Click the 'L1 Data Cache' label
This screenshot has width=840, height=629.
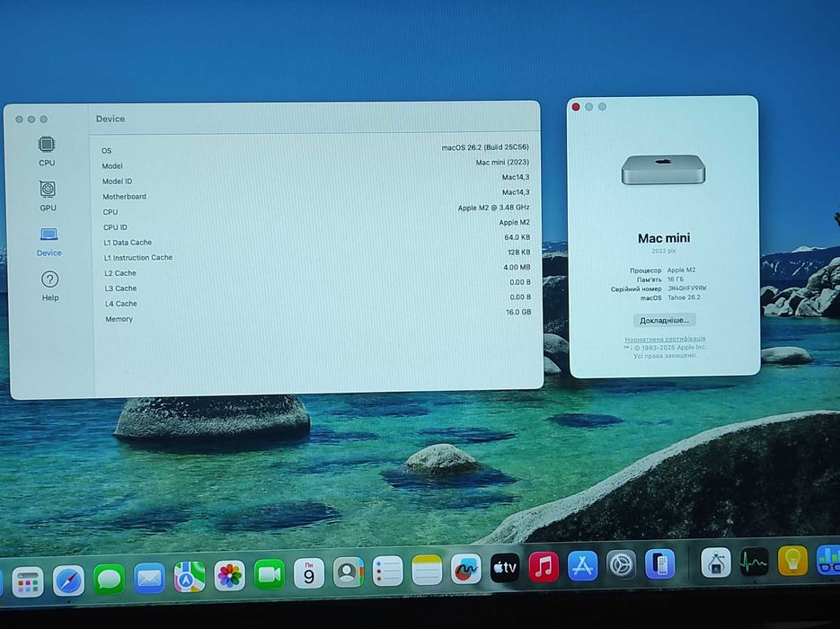pos(128,243)
